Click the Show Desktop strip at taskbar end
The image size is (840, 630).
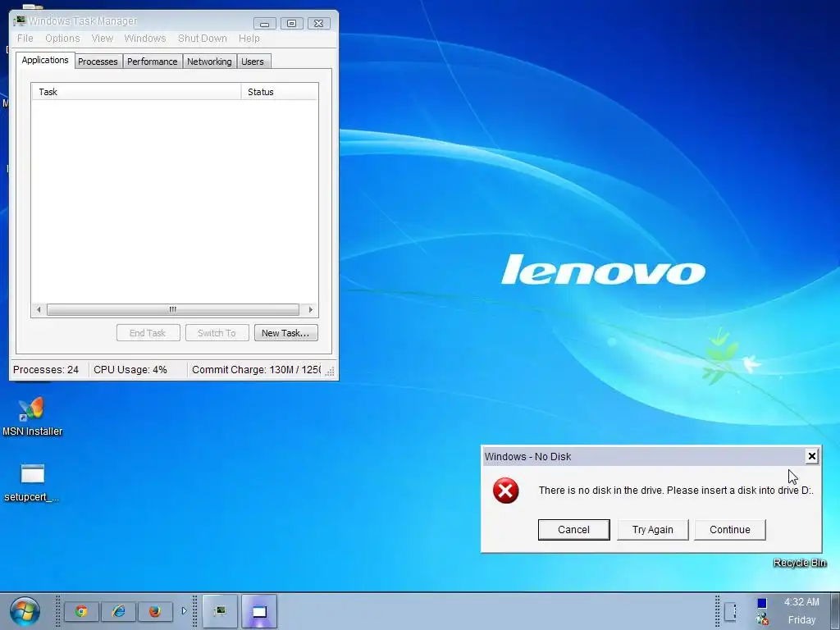click(x=834, y=611)
